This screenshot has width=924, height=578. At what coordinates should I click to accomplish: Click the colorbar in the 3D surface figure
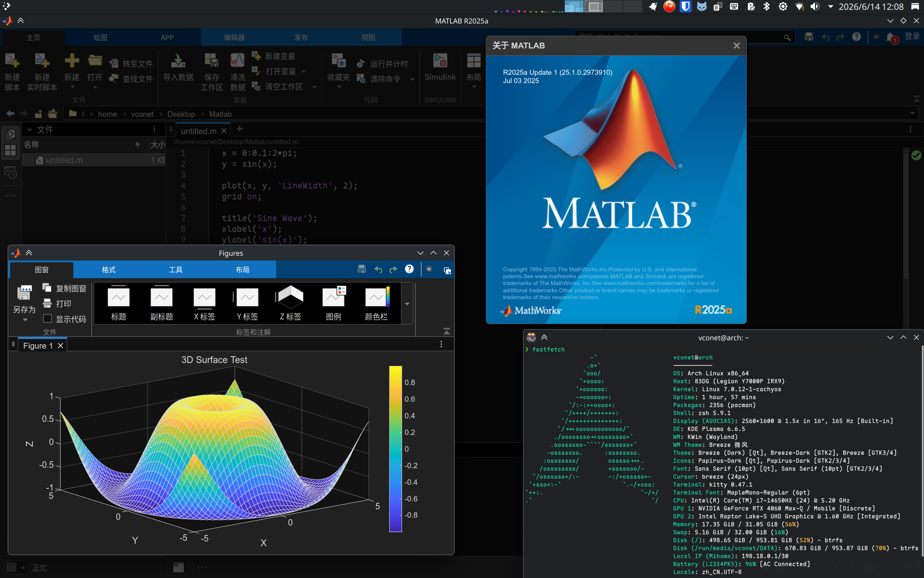(x=395, y=448)
